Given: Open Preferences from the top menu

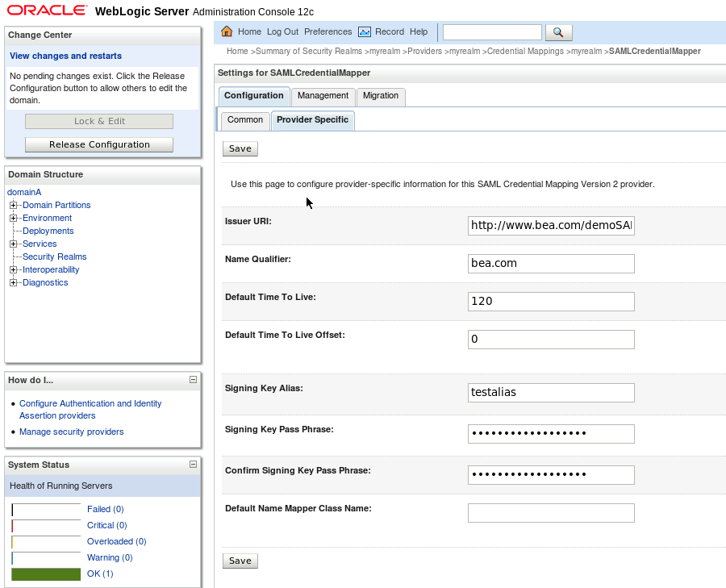Looking at the screenshot, I should [x=327, y=31].
